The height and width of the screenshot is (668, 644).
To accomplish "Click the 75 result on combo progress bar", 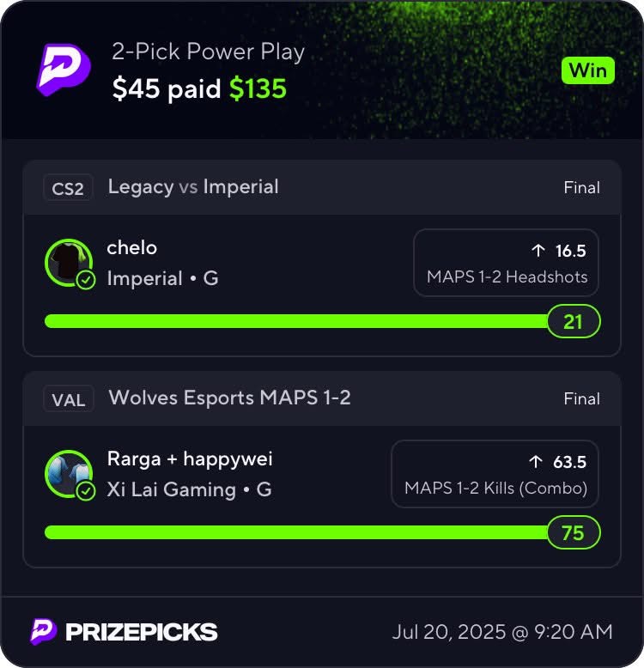I will 574,532.
